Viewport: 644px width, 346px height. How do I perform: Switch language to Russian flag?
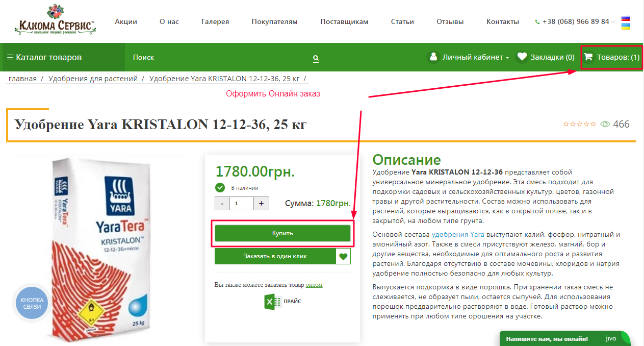[626, 19]
